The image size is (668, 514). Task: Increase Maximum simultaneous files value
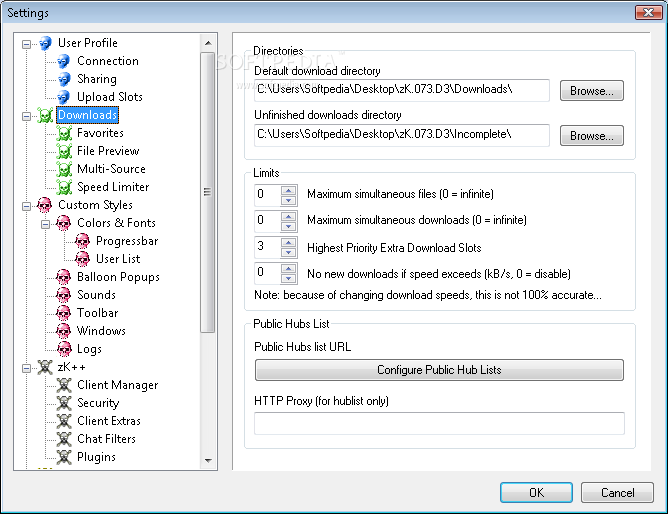click(289, 190)
